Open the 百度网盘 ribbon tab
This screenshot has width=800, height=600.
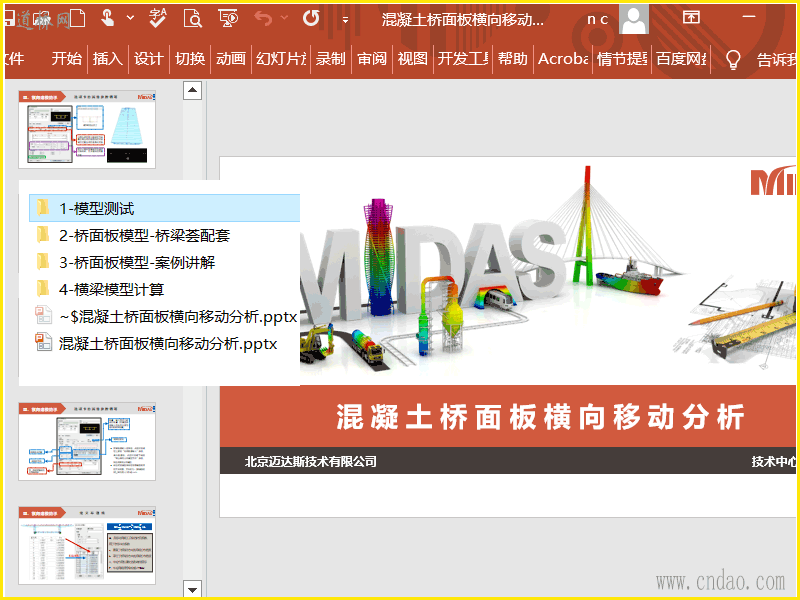681,59
